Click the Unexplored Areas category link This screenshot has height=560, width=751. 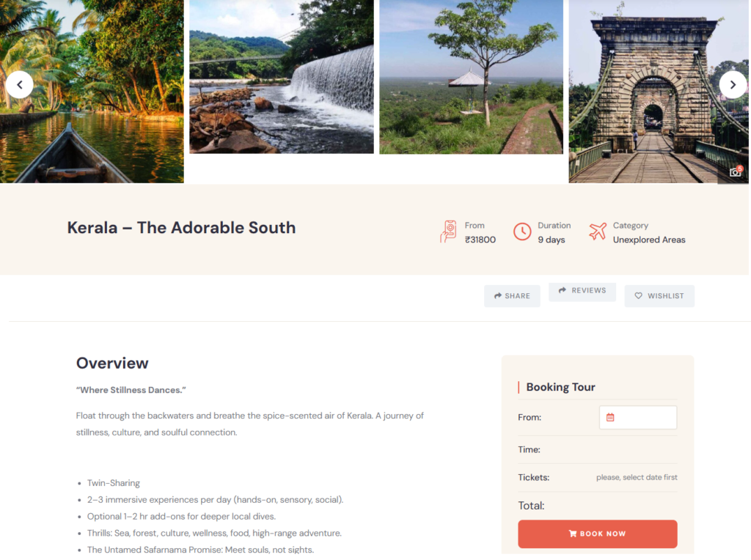649,240
